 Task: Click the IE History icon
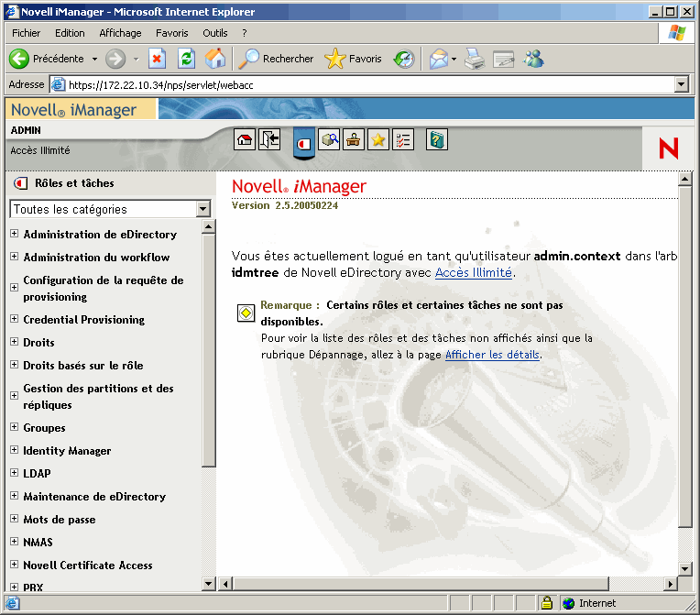coord(404,59)
